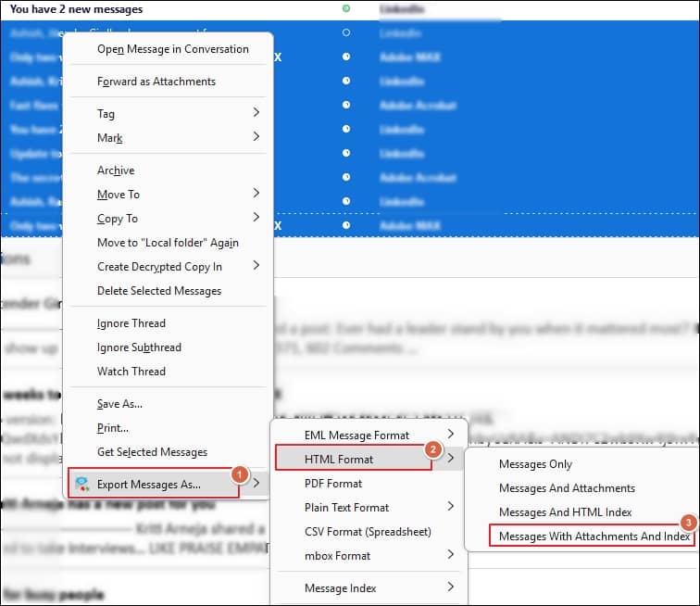Choose Get Selected Messages
The width and height of the screenshot is (700, 606).
152,452
